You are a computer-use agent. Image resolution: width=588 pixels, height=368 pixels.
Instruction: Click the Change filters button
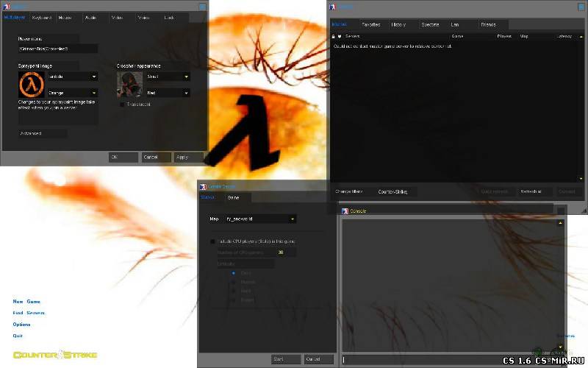coord(351,191)
